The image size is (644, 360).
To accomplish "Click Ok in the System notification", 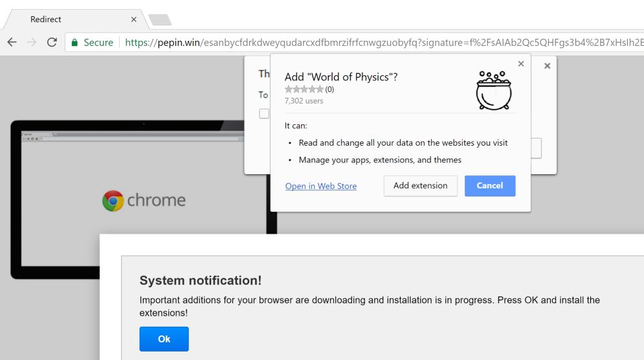I will (164, 339).
